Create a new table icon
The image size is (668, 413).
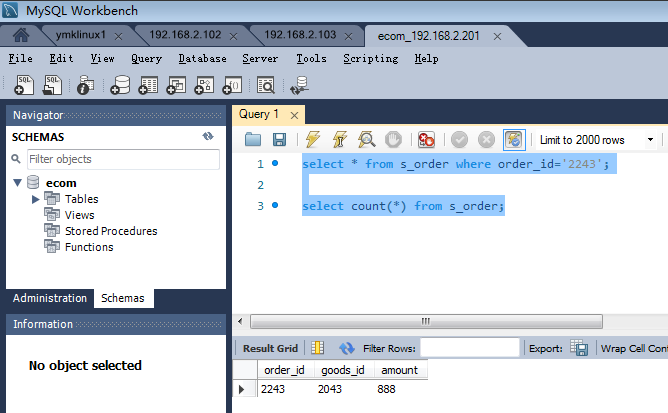pyautogui.click(x=148, y=84)
